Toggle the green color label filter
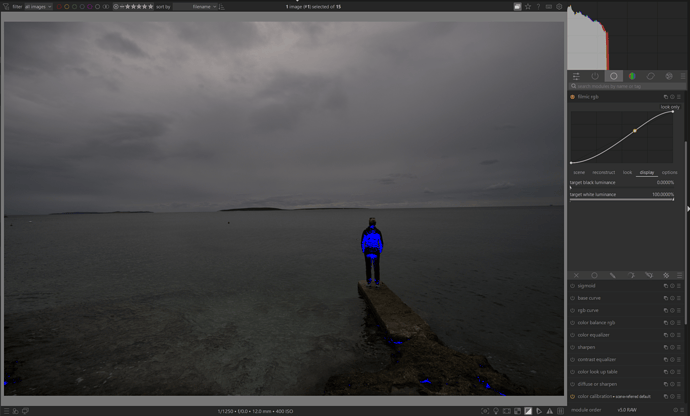690x416 pixels. pos(75,7)
